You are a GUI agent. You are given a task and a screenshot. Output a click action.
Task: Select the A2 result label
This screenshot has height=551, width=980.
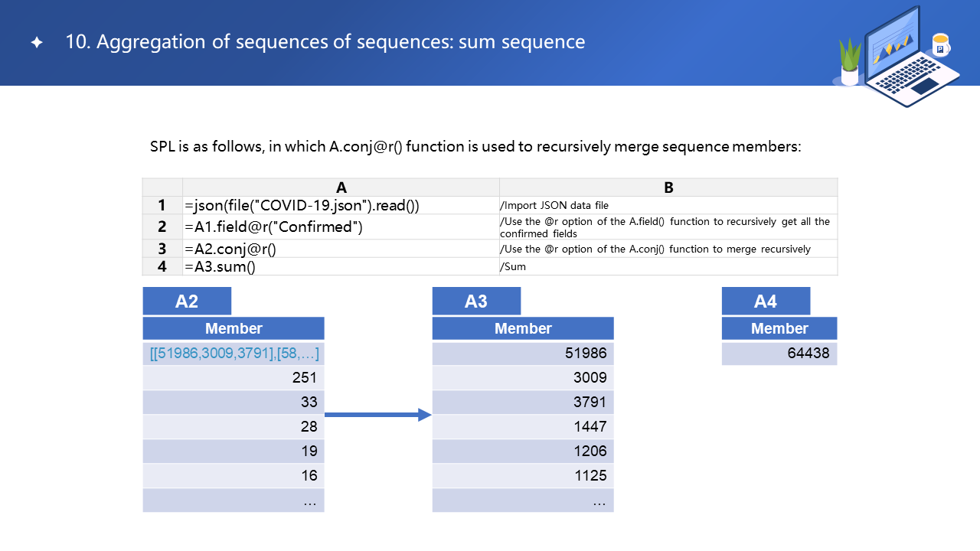[187, 302]
